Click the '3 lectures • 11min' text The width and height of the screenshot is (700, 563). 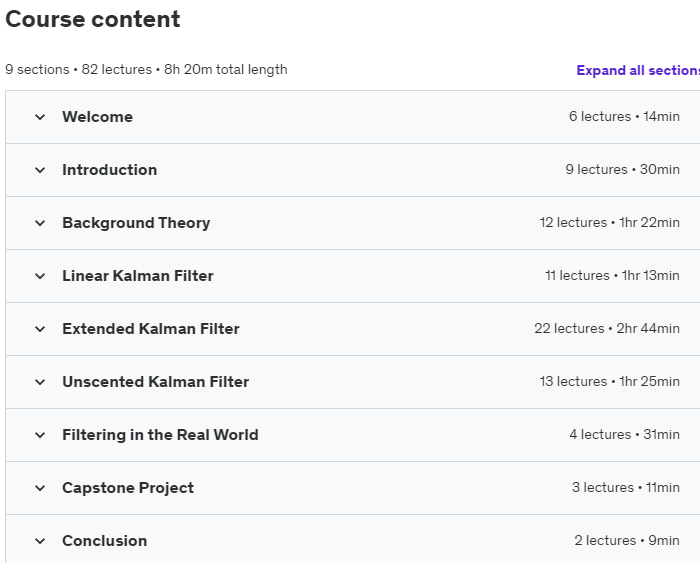tap(626, 488)
